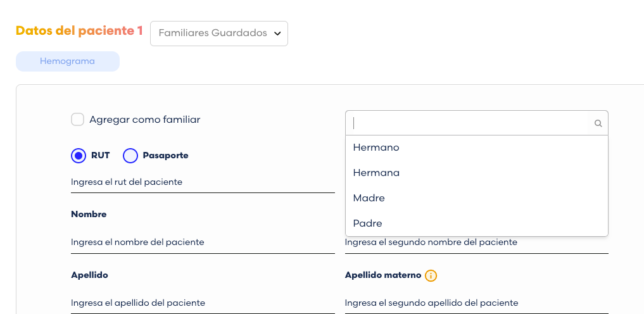
Task: Choose Hermana from the relationship list
Action: click(x=476, y=173)
